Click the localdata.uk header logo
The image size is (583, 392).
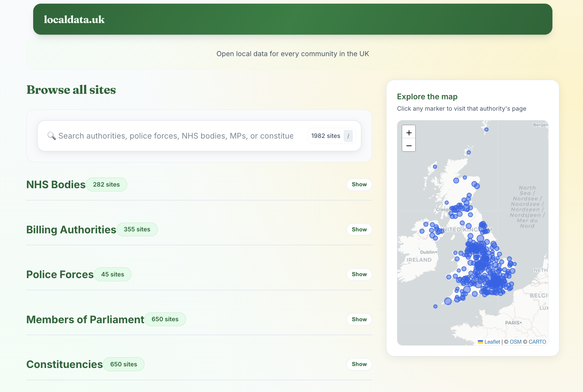pyautogui.click(x=74, y=19)
